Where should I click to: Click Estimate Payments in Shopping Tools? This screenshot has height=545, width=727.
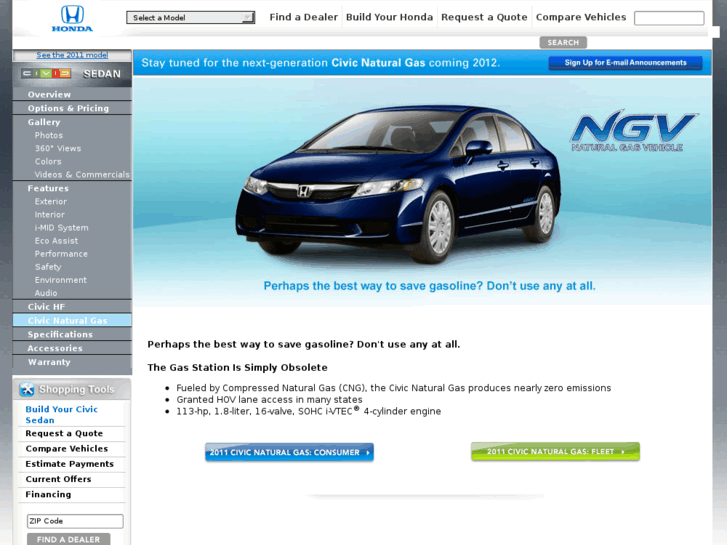point(69,464)
